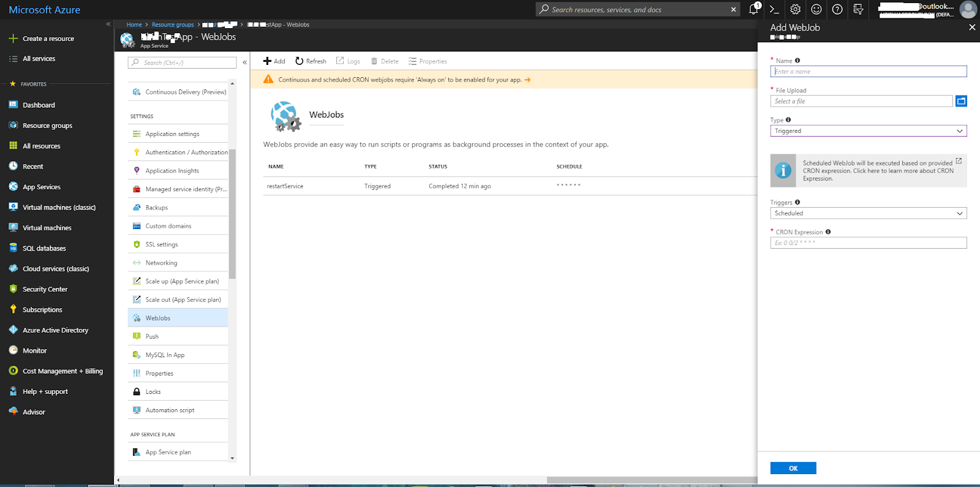
Task: Select SSL settings menu item
Action: click(x=178, y=244)
